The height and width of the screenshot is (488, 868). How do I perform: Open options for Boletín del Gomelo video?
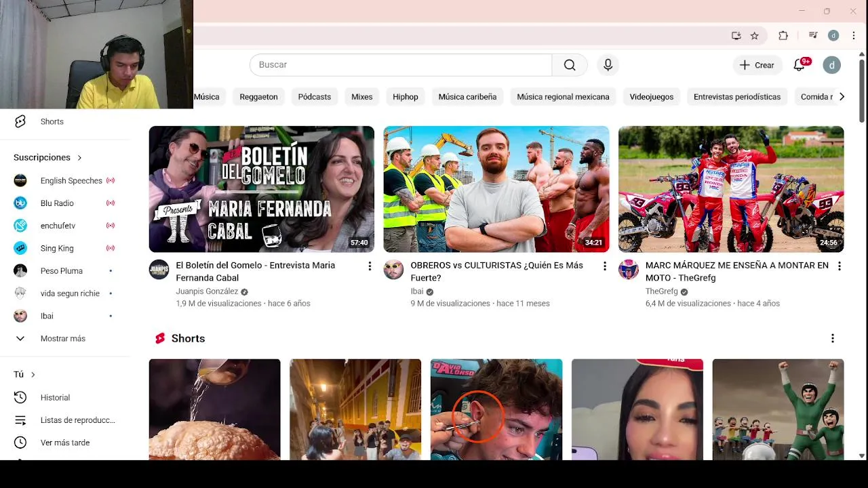coord(370,266)
